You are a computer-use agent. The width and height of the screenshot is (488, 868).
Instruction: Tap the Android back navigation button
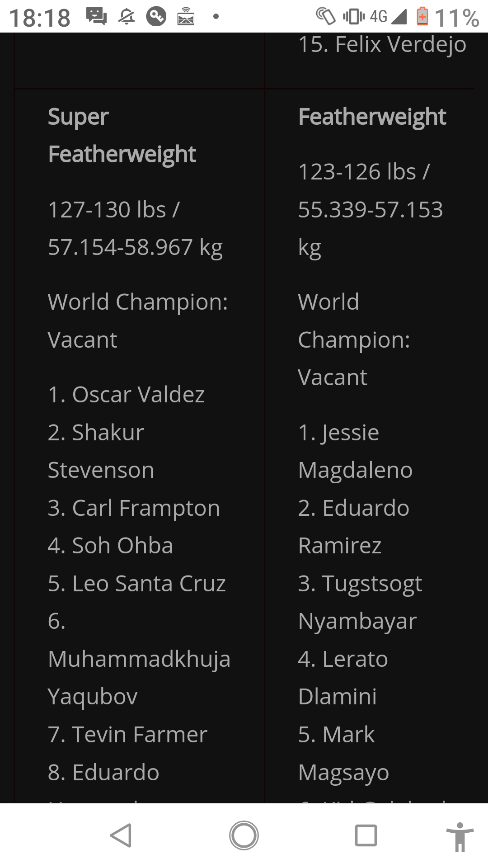(121, 835)
